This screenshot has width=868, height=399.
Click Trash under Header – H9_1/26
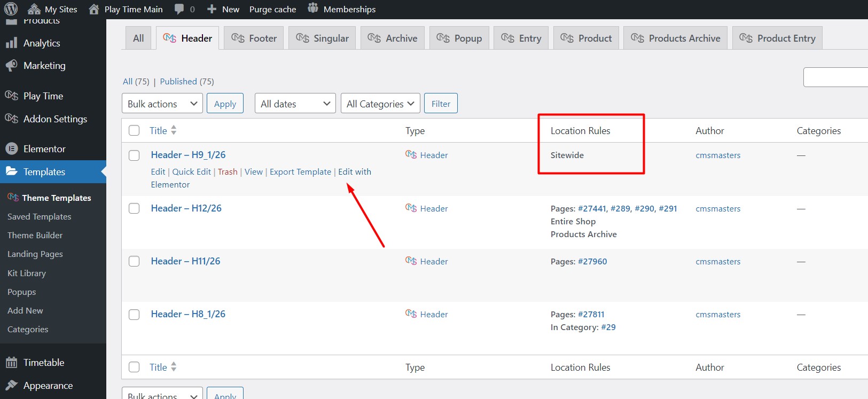coord(228,171)
